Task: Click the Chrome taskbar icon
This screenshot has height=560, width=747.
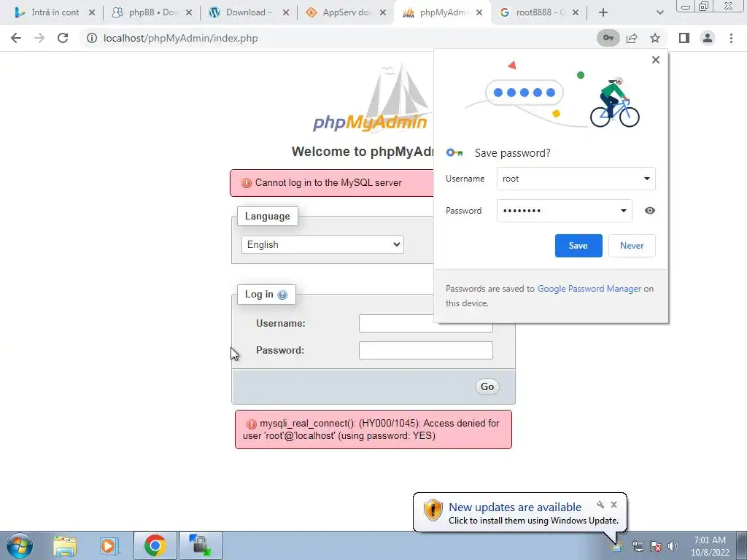Action: pyautogui.click(x=155, y=545)
